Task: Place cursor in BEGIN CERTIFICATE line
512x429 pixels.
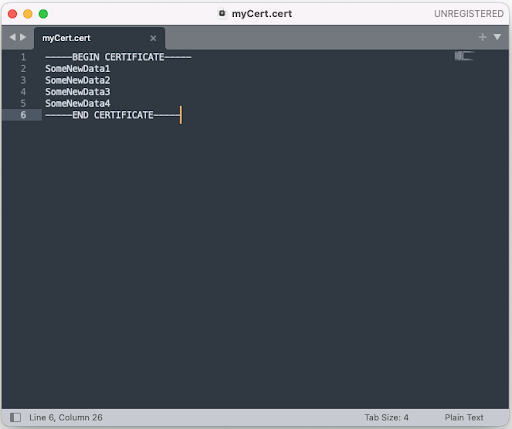Action: pyautogui.click(x=118, y=57)
